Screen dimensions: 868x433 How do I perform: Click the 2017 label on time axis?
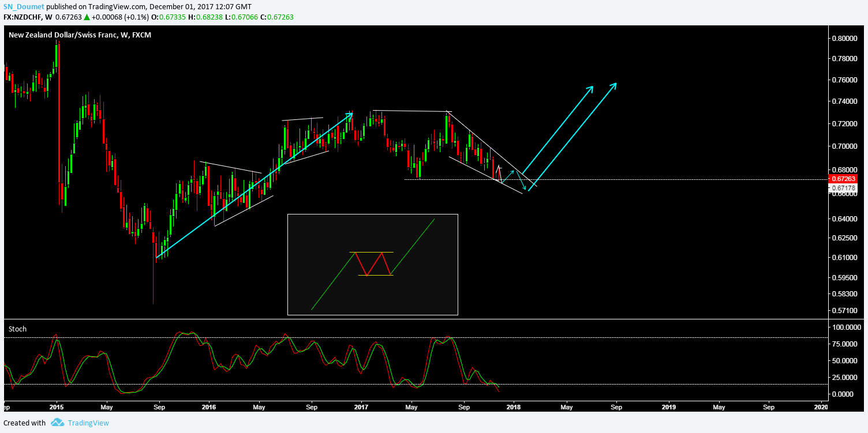click(361, 407)
